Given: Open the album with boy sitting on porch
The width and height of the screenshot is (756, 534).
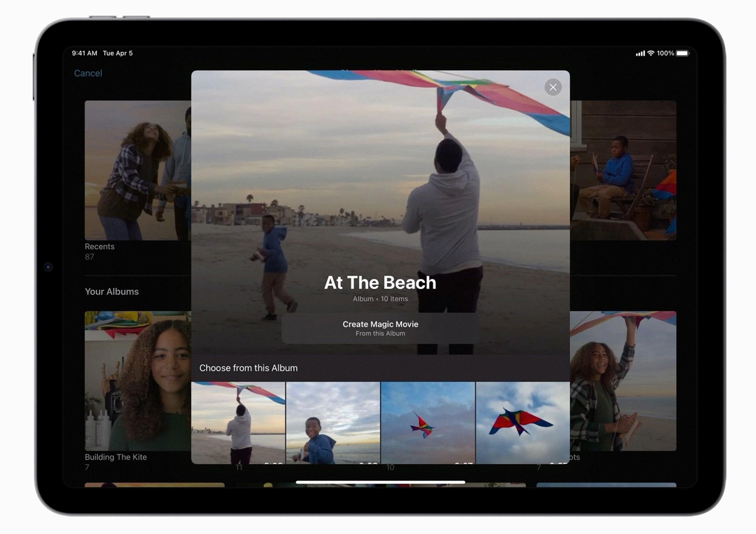Looking at the screenshot, I should [x=623, y=170].
